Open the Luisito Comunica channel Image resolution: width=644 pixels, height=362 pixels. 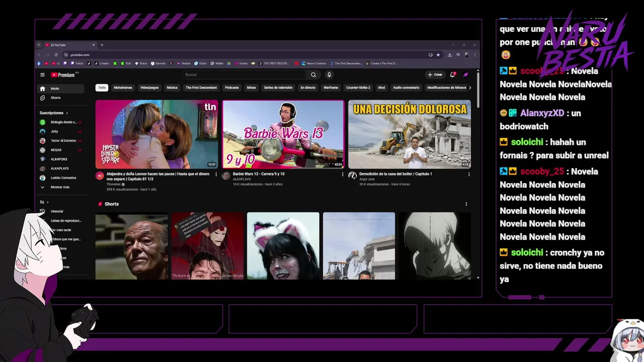(x=61, y=178)
